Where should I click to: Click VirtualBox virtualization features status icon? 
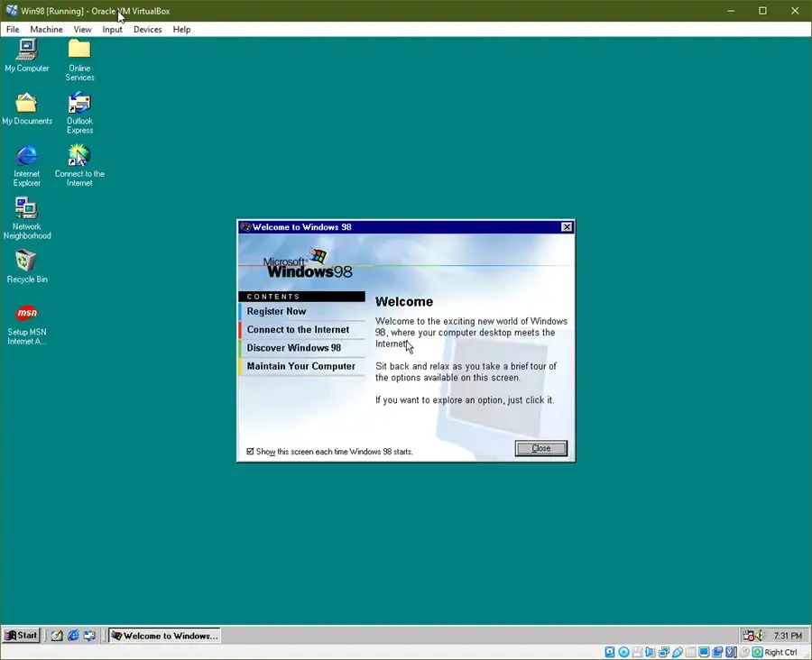tap(731, 652)
